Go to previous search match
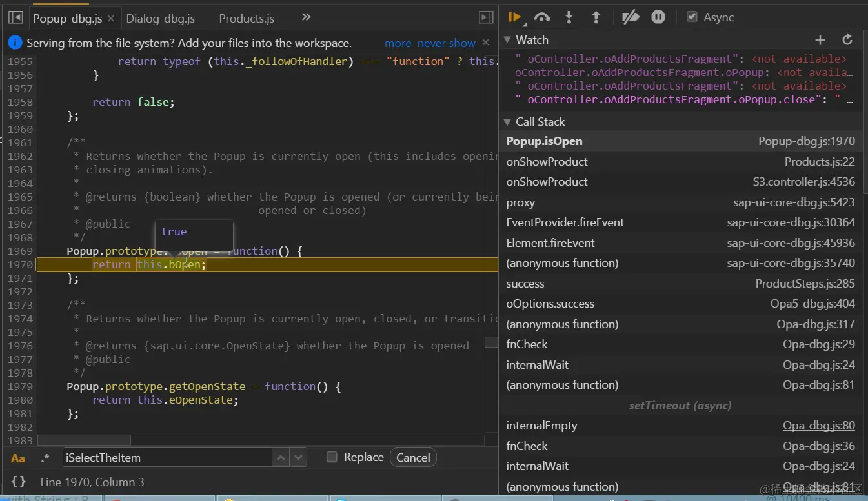 click(281, 458)
